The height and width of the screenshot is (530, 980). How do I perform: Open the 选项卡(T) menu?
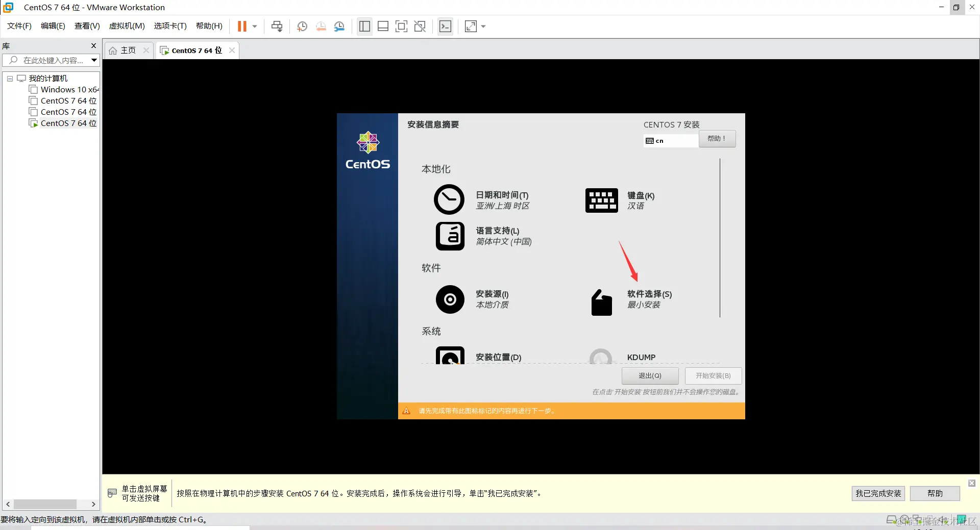tap(170, 26)
